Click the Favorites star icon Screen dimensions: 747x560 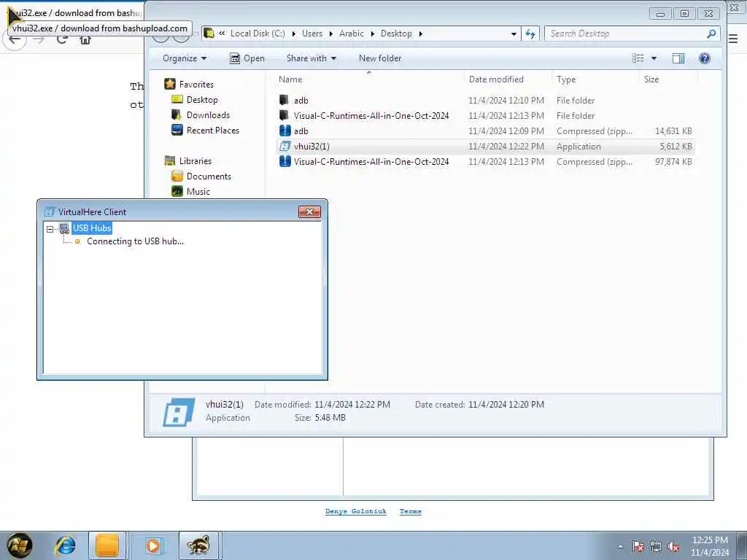[x=170, y=84]
